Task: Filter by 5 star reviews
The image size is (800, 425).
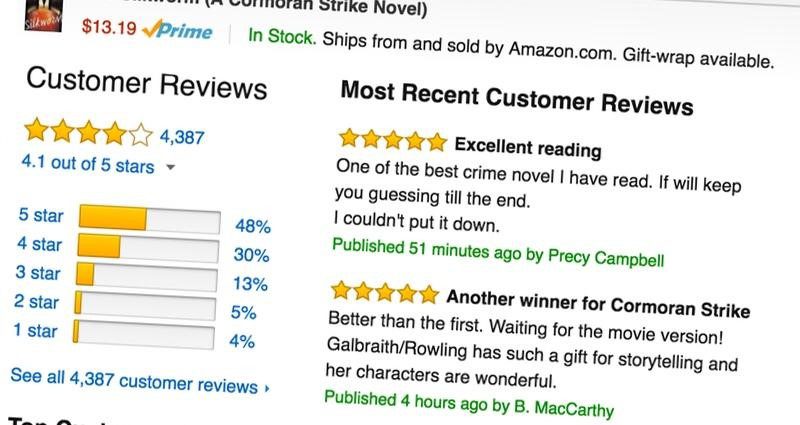Action: 41,215
